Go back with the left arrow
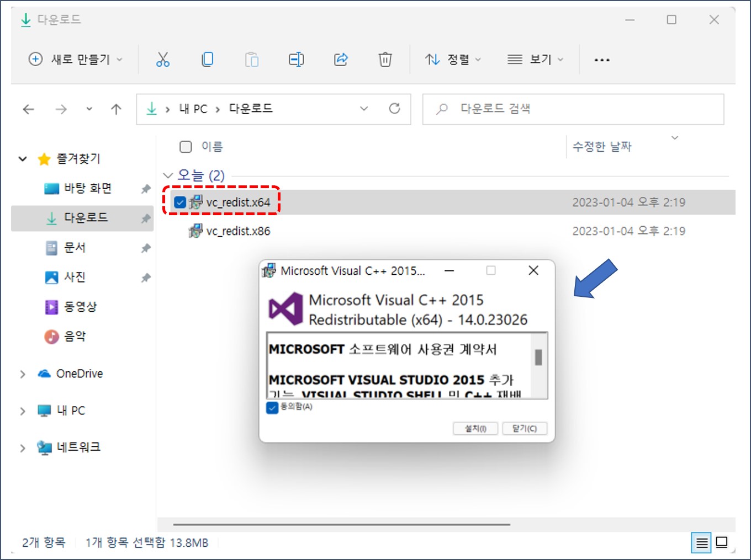 point(29,109)
